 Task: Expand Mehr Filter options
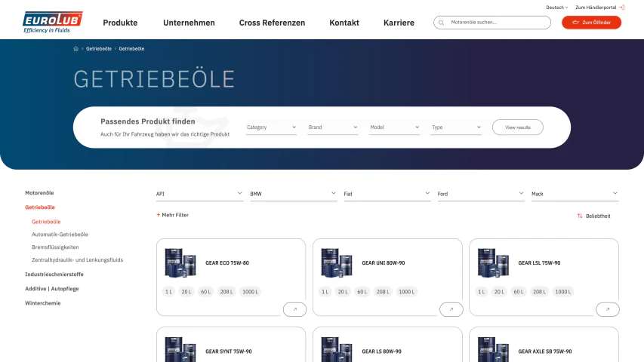pos(172,215)
